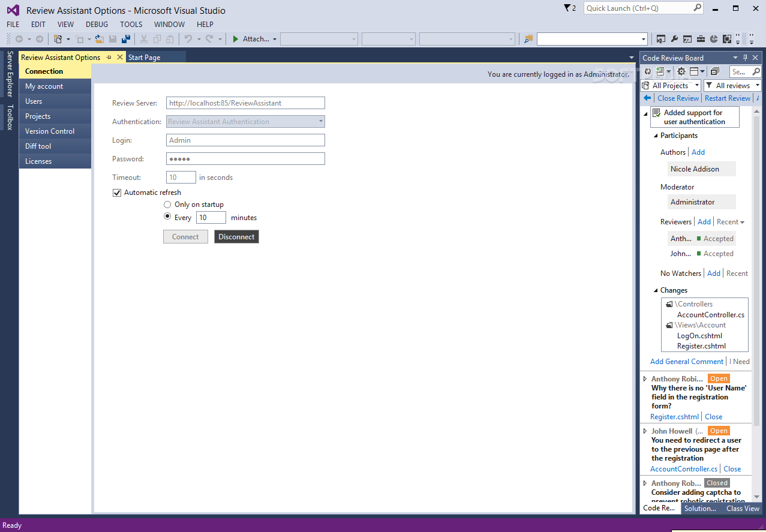The image size is (766, 532).
Task: Expand John Howell's comment
Action: point(645,431)
